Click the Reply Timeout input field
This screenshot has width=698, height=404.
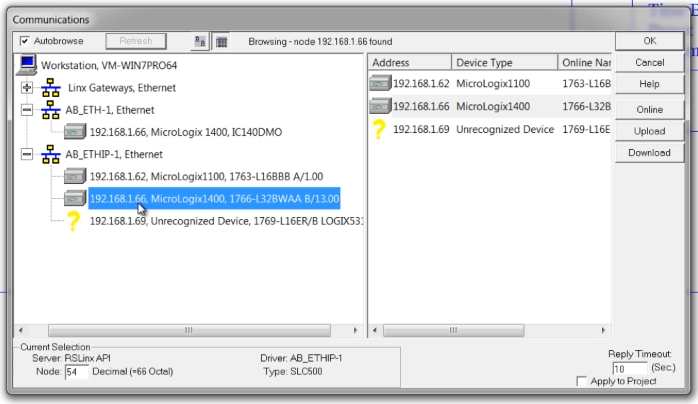[x=629, y=369]
